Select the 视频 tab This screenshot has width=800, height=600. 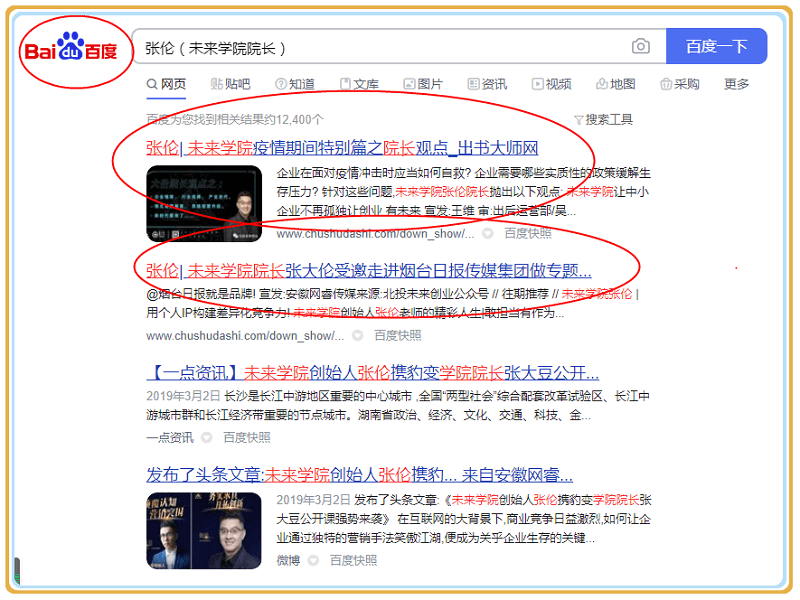(551, 84)
